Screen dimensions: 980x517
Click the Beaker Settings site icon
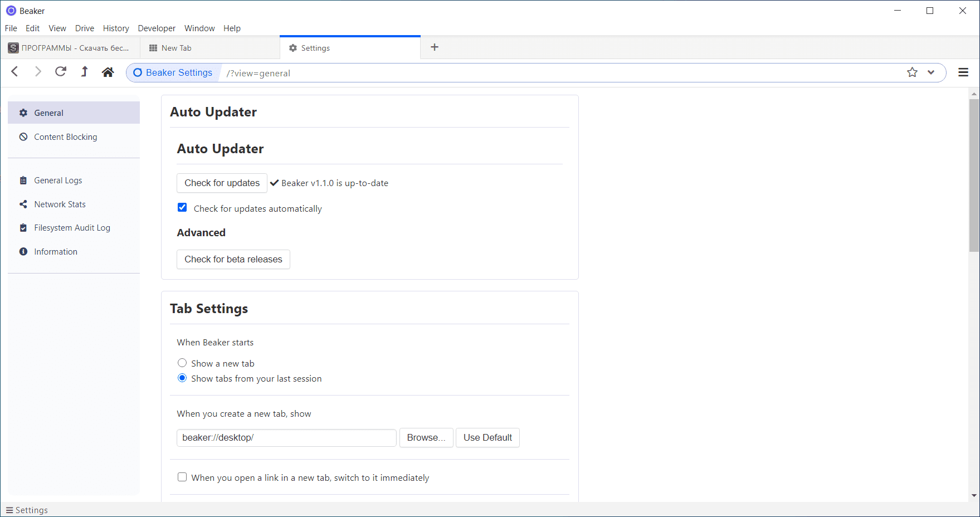click(x=138, y=73)
